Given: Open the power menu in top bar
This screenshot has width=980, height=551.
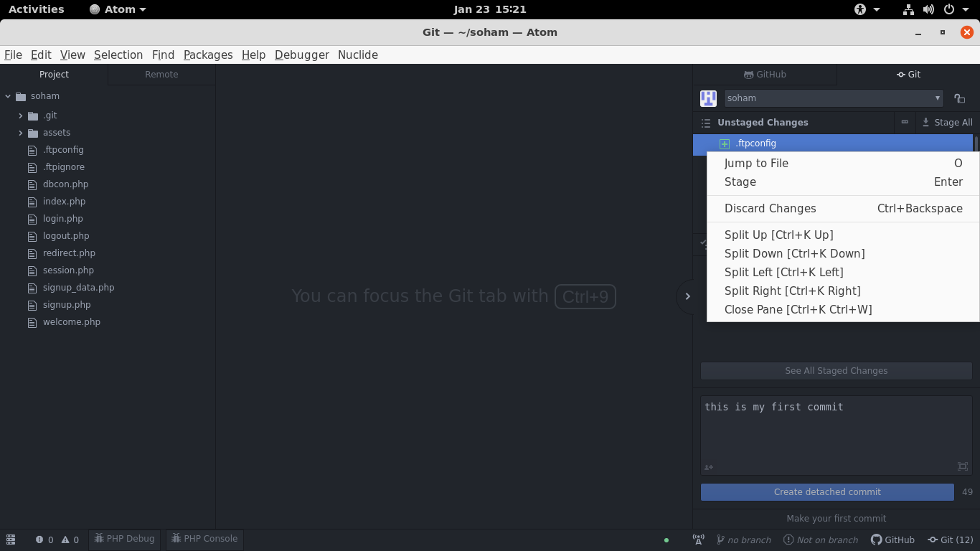Looking at the screenshot, I should point(956,9).
